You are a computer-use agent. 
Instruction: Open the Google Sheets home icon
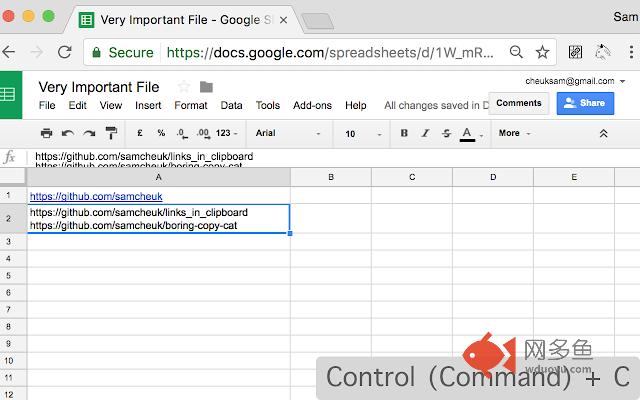pyautogui.click(x=9, y=95)
